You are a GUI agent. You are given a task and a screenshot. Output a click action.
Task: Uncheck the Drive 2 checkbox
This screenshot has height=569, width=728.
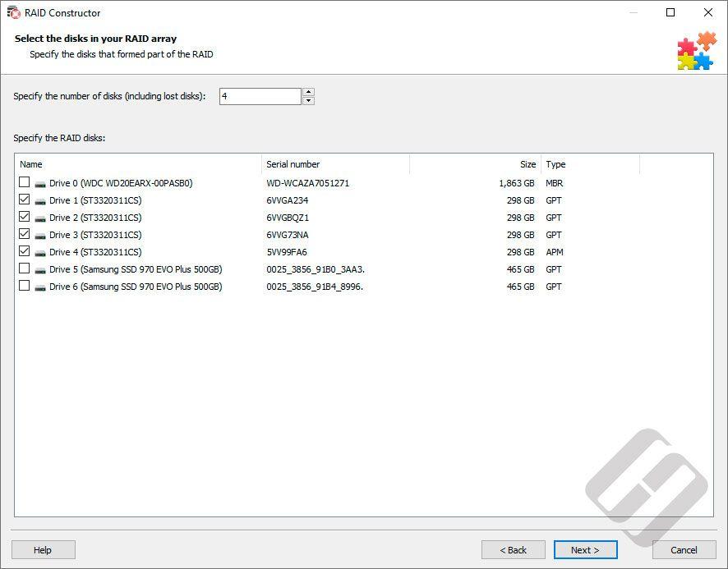[24, 216]
